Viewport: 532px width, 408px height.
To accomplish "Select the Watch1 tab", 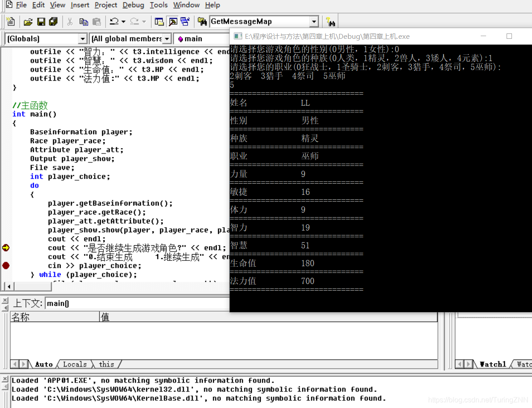I will point(493,364).
